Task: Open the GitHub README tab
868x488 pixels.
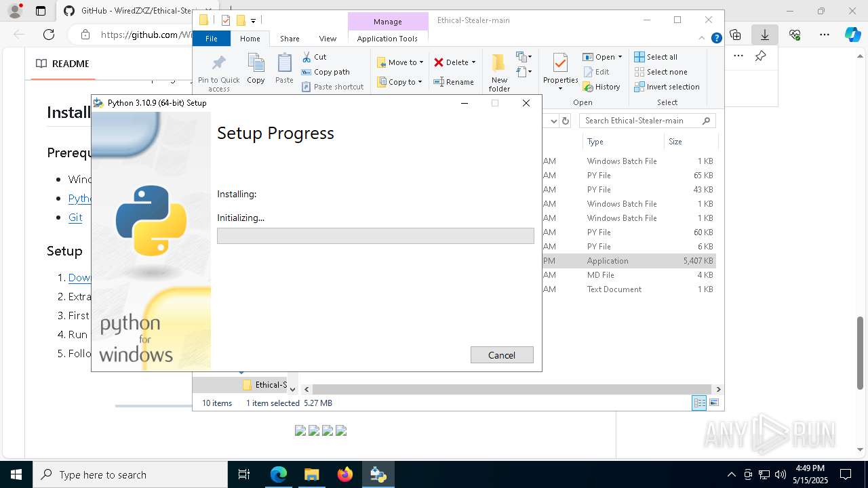Action: pos(62,64)
